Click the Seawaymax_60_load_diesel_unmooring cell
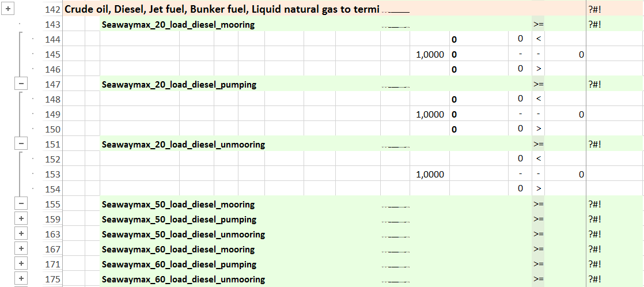Image resolution: width=644 pixels, height=287 pixels. [183, 280]
